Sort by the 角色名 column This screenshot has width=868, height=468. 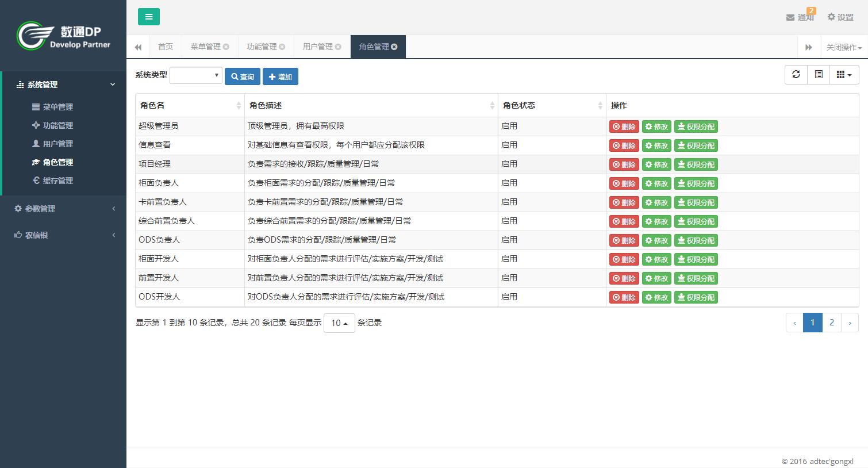(190, 105)
